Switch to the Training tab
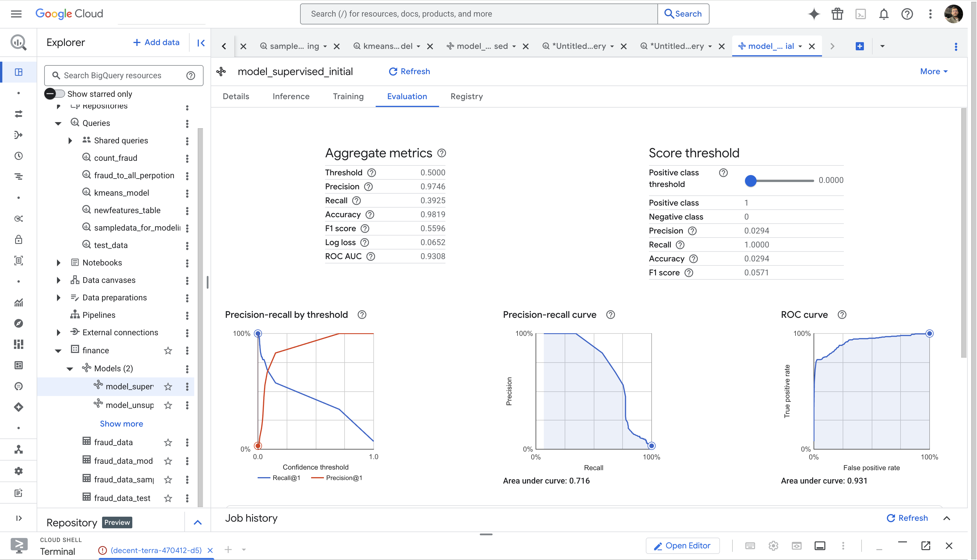This screenshot has width=977, height=560. coord(348,97)
